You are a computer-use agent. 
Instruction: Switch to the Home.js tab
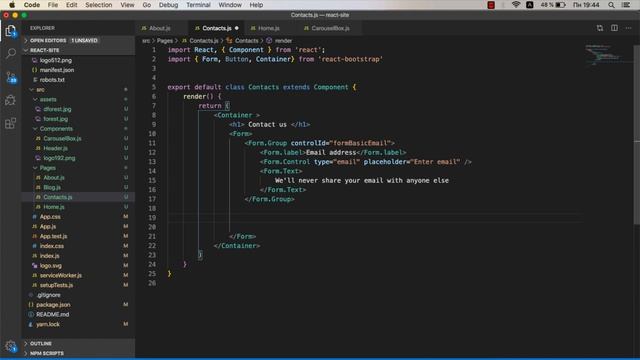pyautogui.click(x=269, y=28)
